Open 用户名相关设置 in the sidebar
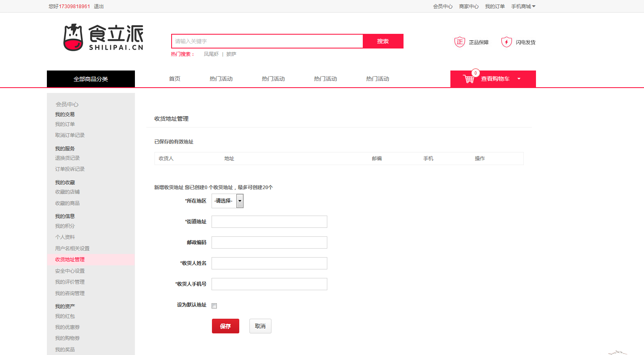This screenshot has height=355, width=644. [72, 249]
